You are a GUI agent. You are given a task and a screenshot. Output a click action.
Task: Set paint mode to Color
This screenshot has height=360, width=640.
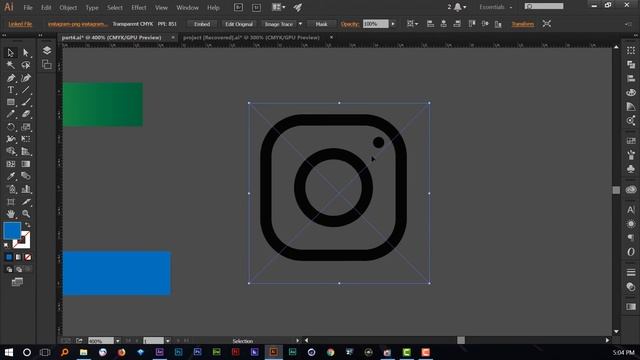9,257
